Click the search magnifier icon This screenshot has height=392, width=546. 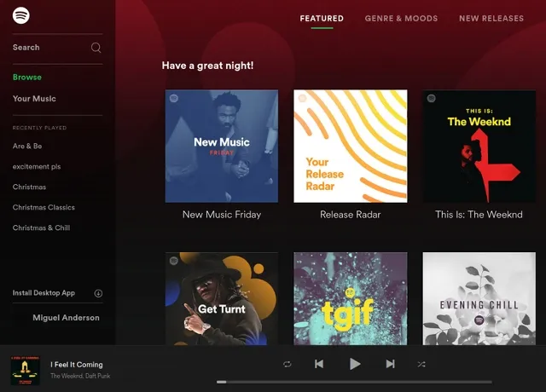click(96, 48)
